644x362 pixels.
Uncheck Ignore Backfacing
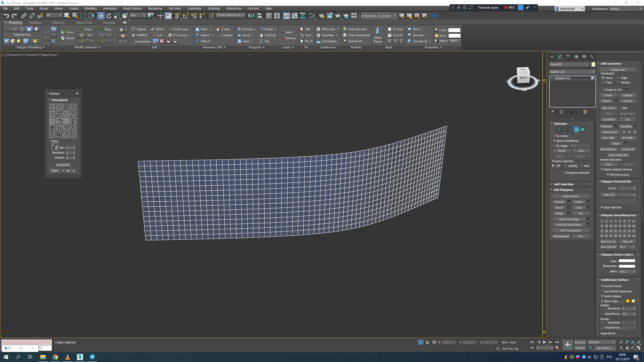[554, 141]
